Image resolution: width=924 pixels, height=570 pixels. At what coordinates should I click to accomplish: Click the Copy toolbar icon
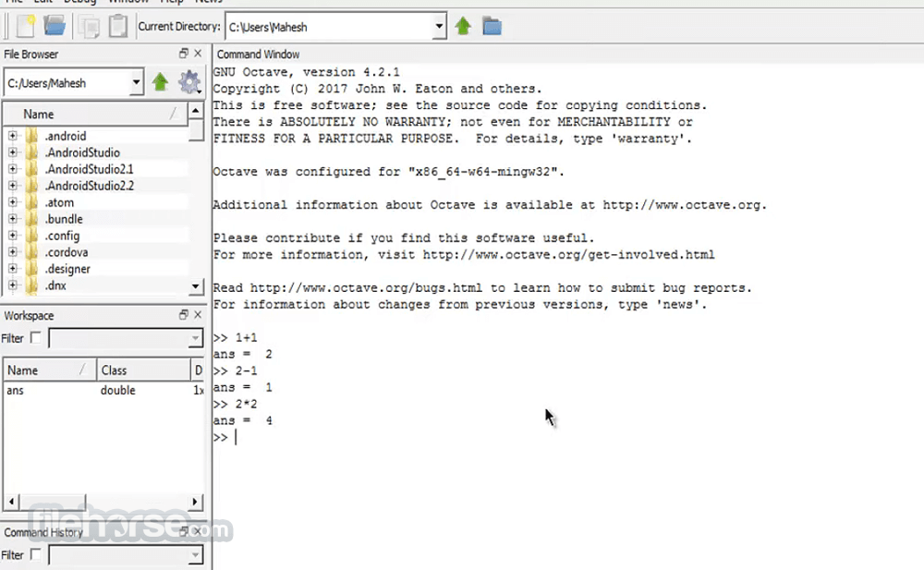click(89, 27)
